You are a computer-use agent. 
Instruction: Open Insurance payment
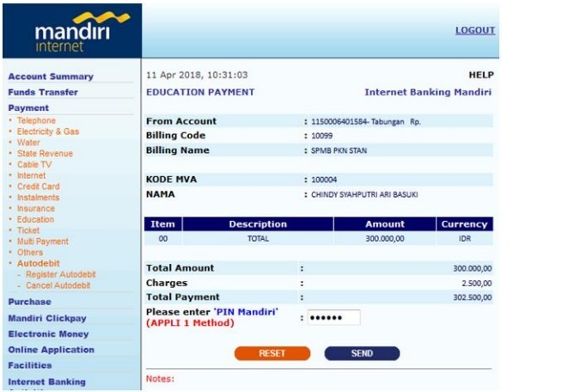tap(36, 209)
